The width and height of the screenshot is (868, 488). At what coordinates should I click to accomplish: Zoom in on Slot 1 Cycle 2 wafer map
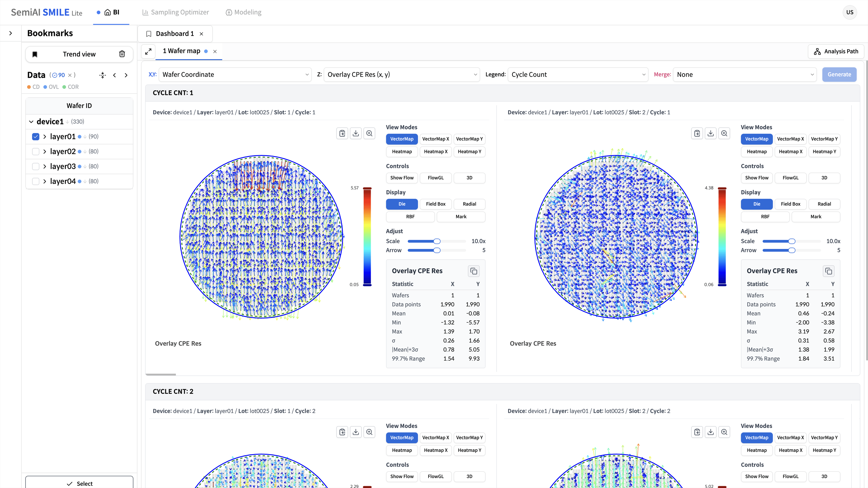point(370,432)
